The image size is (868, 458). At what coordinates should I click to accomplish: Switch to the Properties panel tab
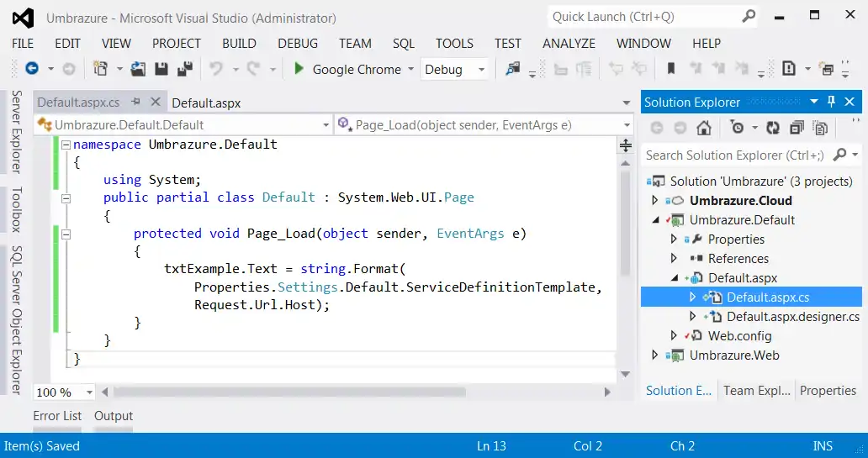point(828,391)
